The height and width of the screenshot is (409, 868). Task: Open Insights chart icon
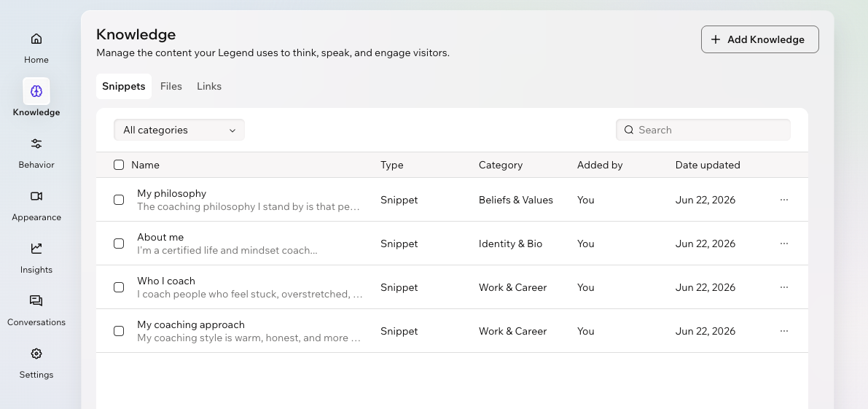pos(36,249)
